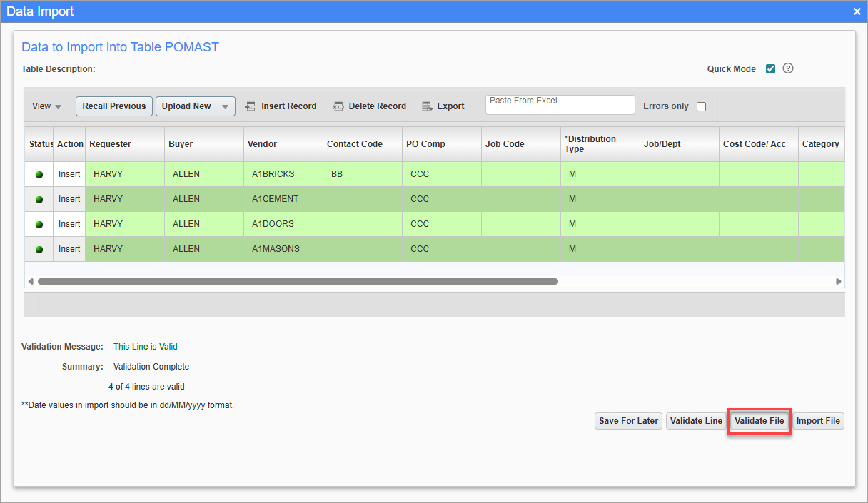Image resolution: width=868 pixels, height=503 pixels.
Task: Uncheck Quick Mode near the top right
Action: (770, 68)
